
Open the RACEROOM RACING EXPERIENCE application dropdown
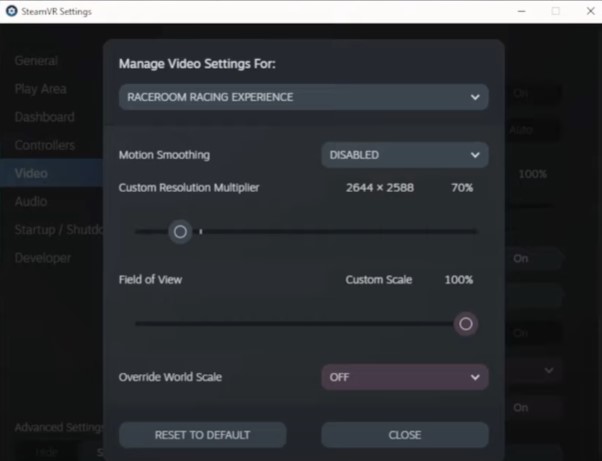point(304,97)
